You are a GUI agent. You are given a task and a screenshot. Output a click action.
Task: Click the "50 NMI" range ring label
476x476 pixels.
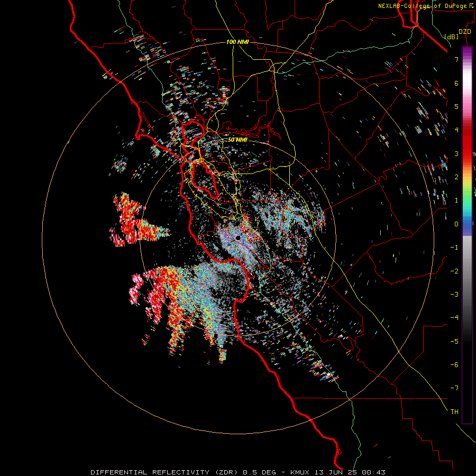(x=237, y=140)
